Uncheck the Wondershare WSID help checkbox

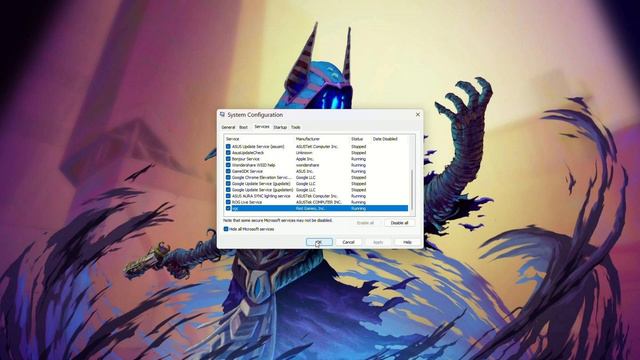coord(228,165)
